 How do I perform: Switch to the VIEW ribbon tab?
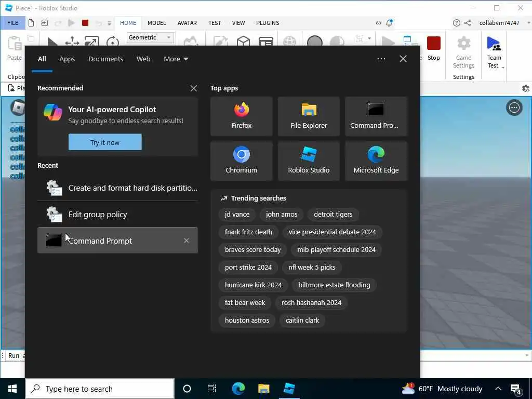pos(238,23)
